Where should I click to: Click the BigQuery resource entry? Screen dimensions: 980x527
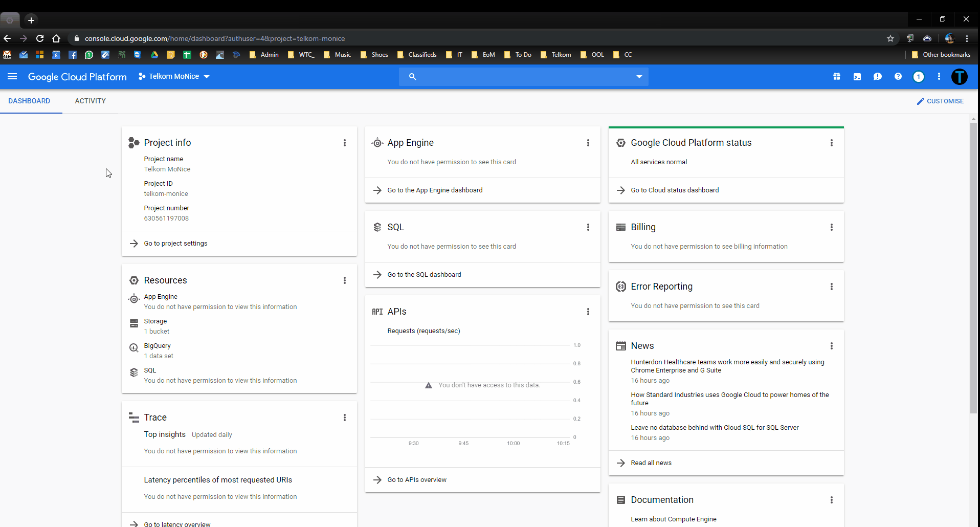click(158, 346)
